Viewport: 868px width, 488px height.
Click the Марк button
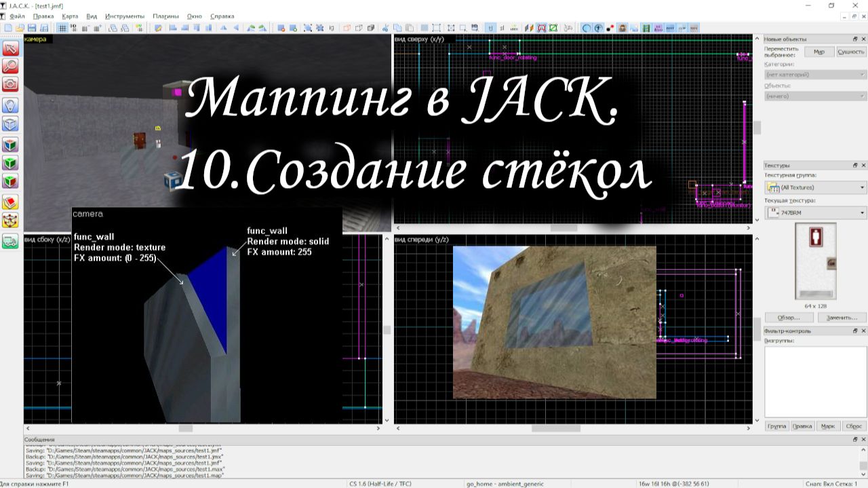coord(827,426)
